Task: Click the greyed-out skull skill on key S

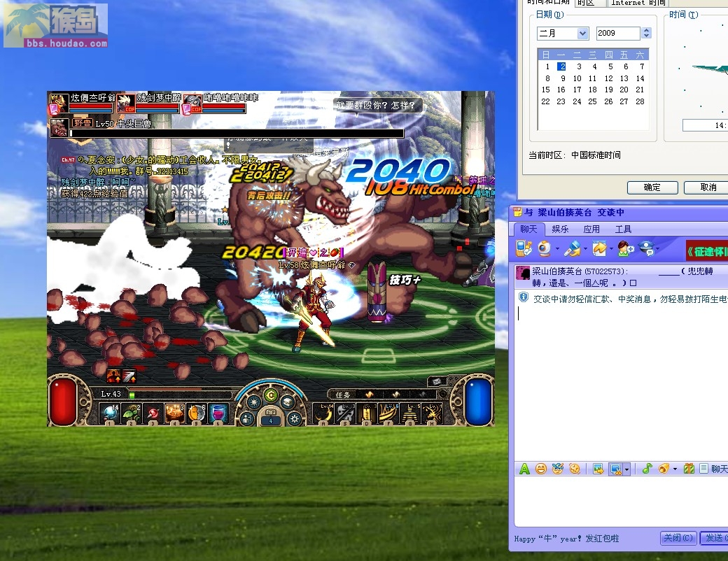Action: (x=345, y=413)
